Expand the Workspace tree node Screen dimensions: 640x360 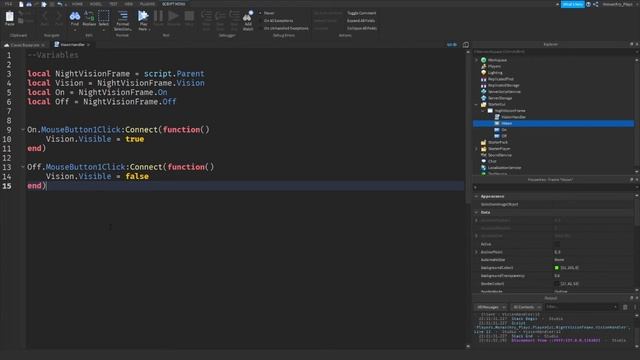click(476, 60)
